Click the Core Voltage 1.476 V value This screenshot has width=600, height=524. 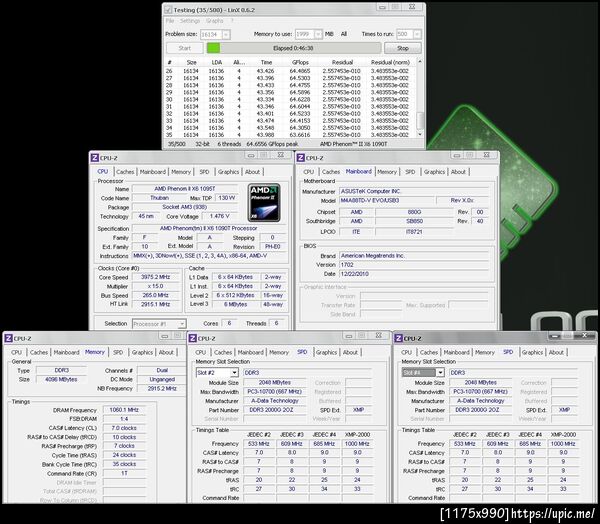(x=219, y=216)
